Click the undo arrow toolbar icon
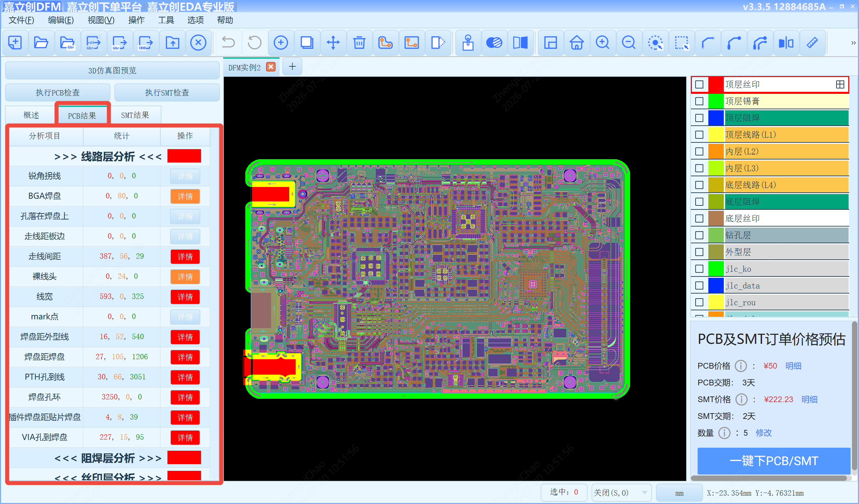 click(x=228, y=43)
